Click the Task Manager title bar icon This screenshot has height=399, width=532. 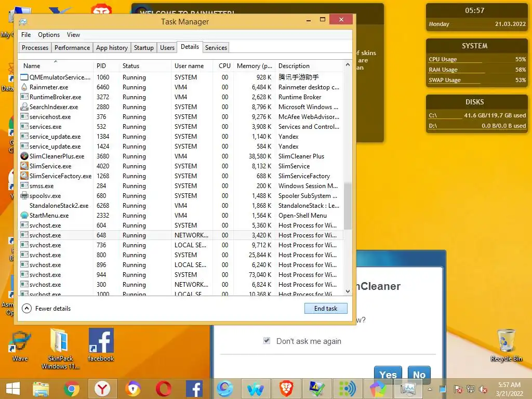[x=23, y=22]
